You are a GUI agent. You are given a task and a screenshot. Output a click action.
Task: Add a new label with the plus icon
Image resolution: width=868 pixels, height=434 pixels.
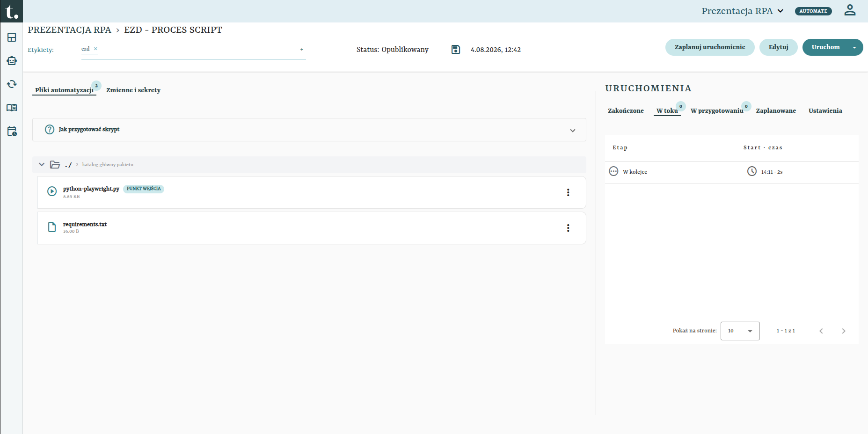(x=302, y=49)
